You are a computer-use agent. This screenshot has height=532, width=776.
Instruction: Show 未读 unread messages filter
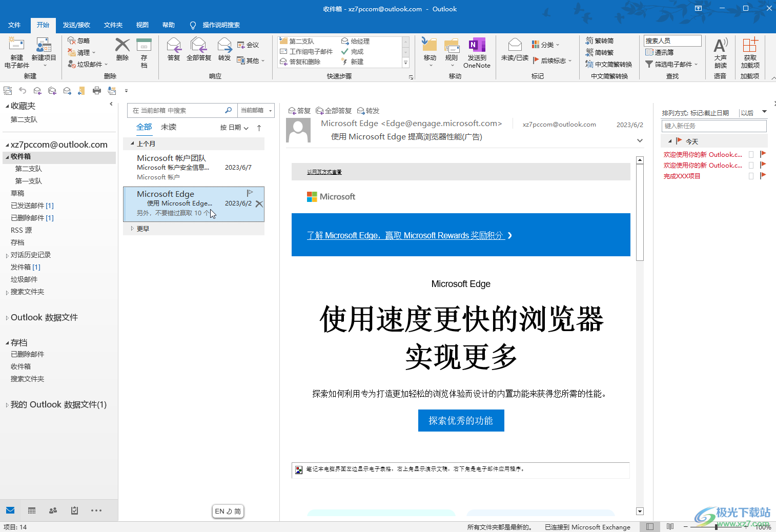169,127
